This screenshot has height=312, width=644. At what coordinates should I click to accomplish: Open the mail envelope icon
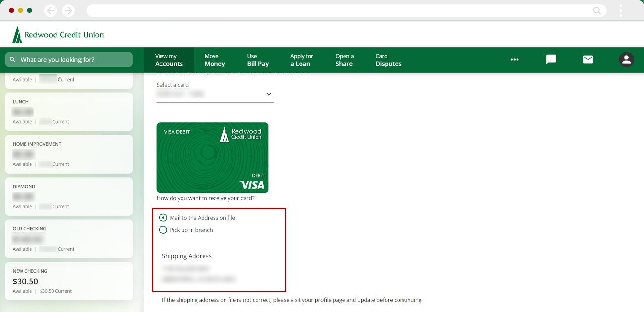588,60
